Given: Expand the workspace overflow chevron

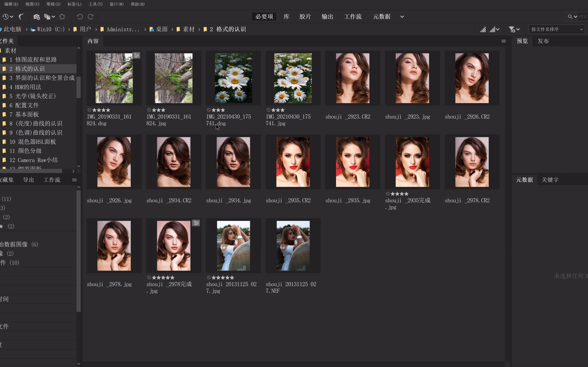Looking at the screenshot, I should [x=402, y=16].
